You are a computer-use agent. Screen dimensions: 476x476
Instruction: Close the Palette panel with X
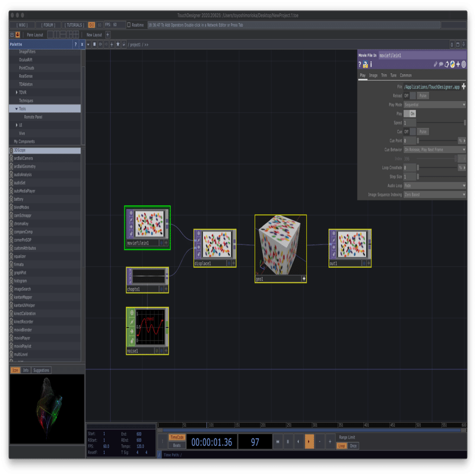(x=82, y=45)
